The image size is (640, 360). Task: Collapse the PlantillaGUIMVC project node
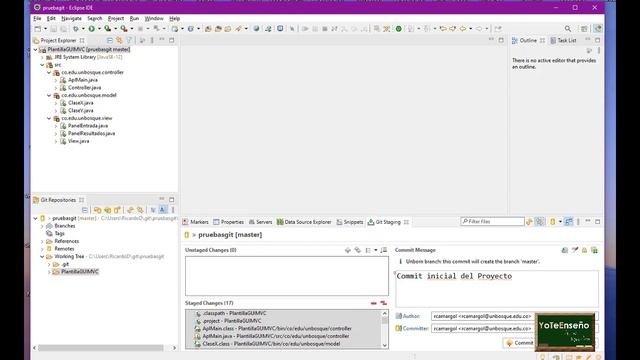(x=36, y=49)
